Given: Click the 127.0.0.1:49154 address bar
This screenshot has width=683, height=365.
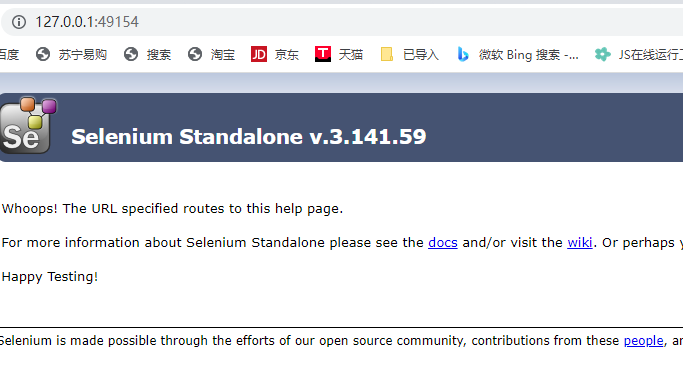Looking at the screenshot, I should tap(344, 22).
